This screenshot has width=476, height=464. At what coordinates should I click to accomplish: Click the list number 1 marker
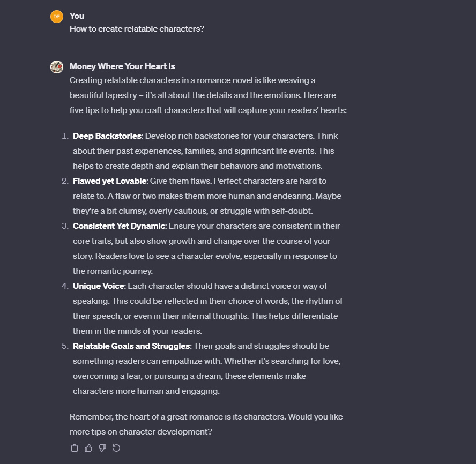(x=65, y=136)
